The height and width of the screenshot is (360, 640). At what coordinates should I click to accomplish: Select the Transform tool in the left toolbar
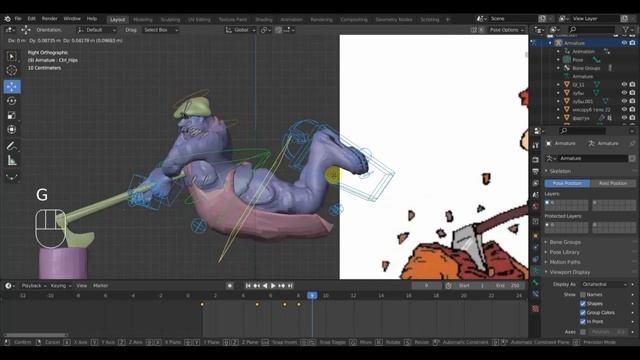click(x=11, y=129)
